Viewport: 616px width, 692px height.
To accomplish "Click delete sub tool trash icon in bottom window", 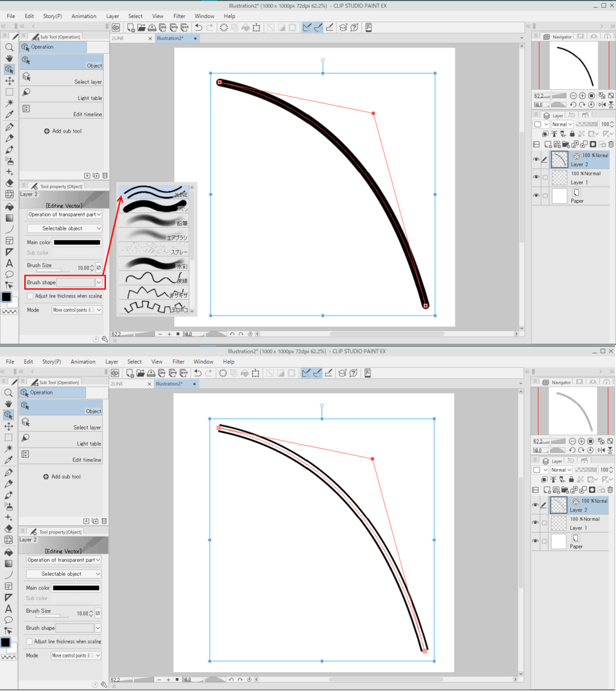I will coord(104,521).
